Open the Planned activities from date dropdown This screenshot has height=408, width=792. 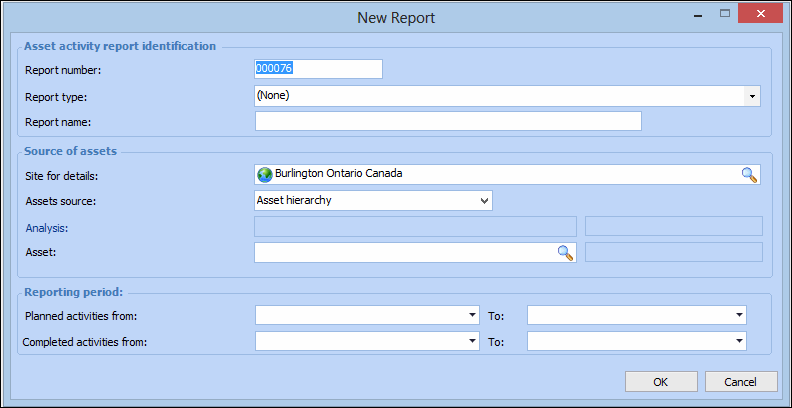point(472,315)
